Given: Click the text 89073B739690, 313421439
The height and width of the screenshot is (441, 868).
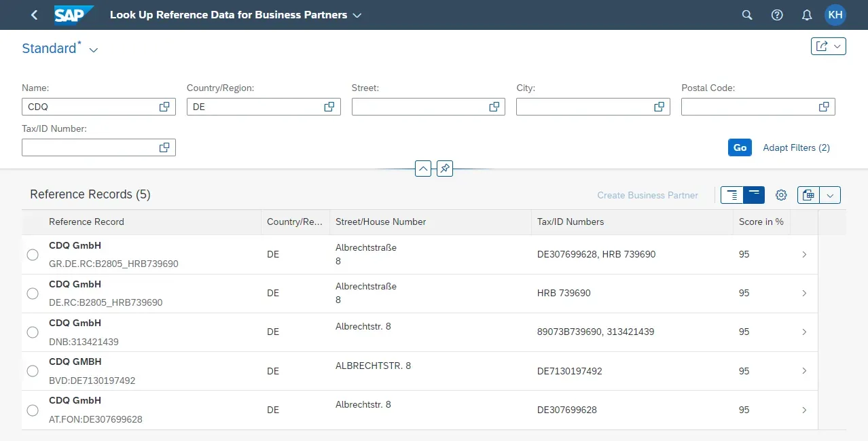Looking at the screenshot, I should tap(596, 332).
